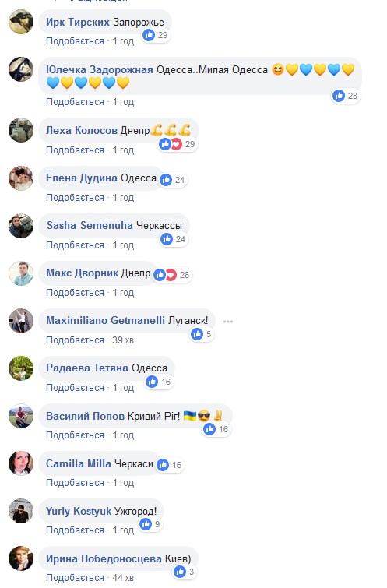Click Yuriy Kostyuk's name link

pyautogui.click(x=79, y=511)
